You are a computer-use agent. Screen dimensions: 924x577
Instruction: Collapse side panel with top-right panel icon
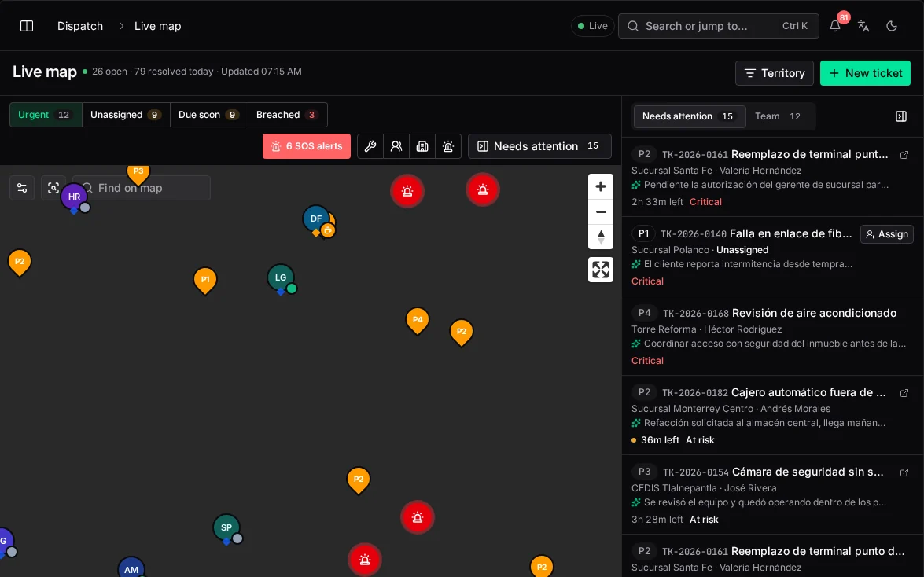pyautogui.click(x=901, y=116)
